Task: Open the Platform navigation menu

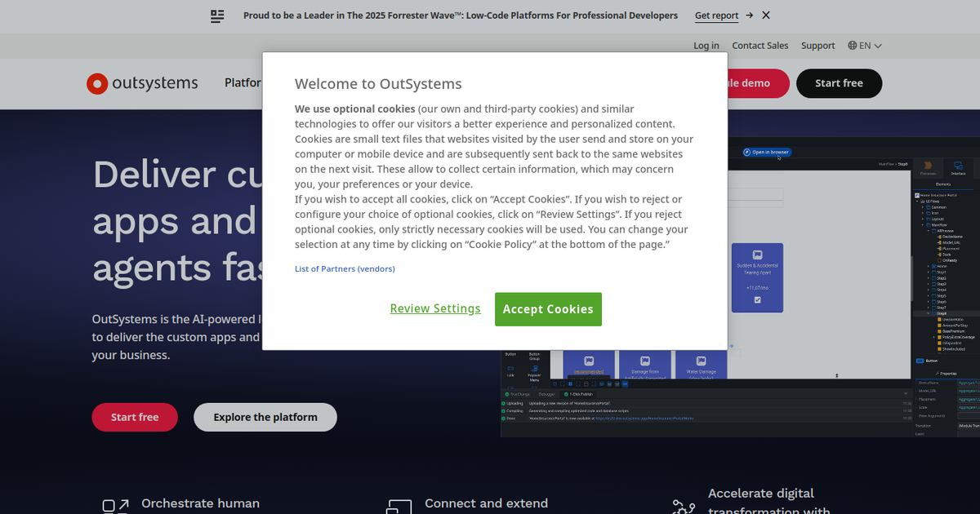Action: click(x=243, y=83)
